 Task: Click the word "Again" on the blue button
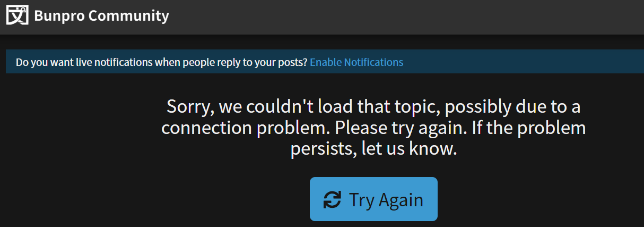402,200
